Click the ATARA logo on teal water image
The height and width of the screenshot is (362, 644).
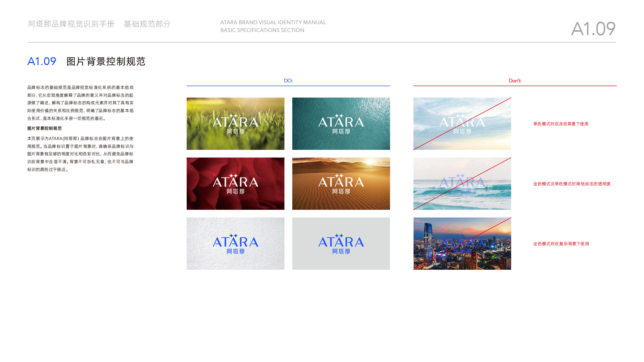(341, 124)
